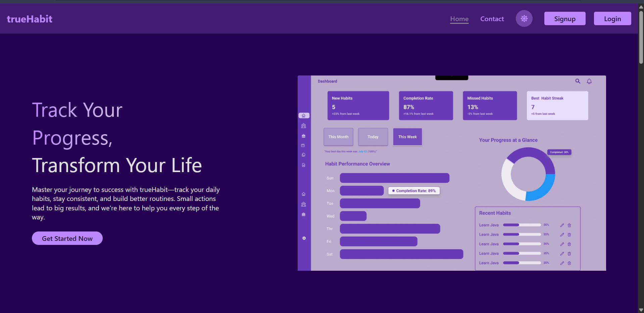This screenshot has height=313, width=644.
Task: Click the page scrollbar up arrow
Action: coord(641,7)
